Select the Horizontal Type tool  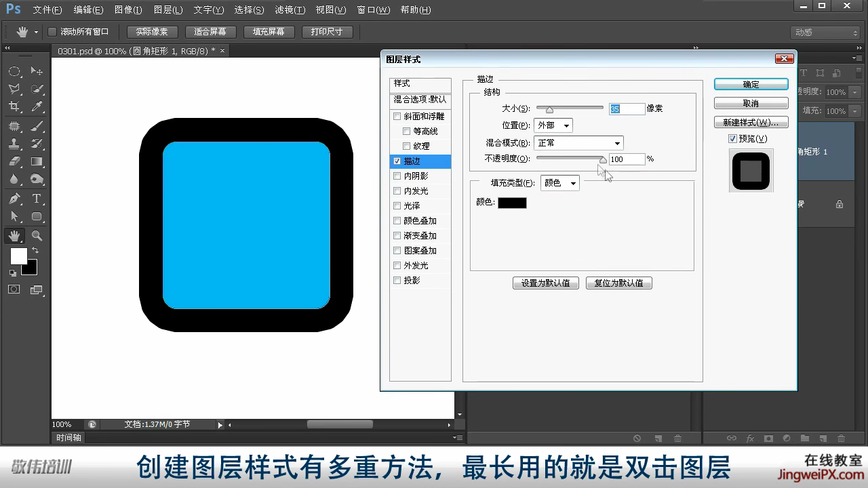click(37, 199)
